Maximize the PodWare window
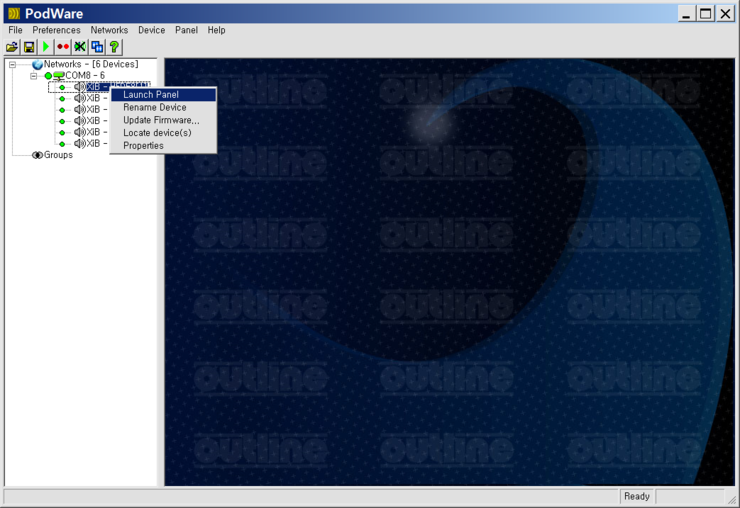740x508 pixels. click(706, 14)
